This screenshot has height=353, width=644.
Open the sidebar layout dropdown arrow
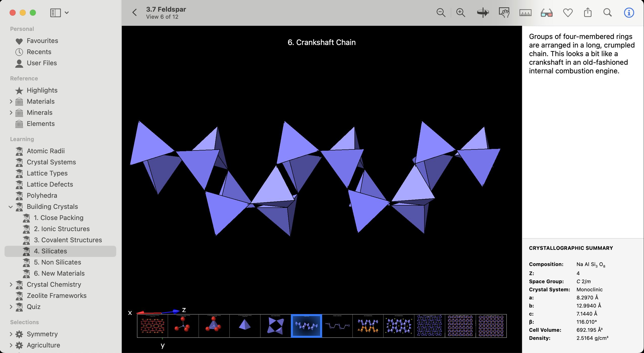click(67, 13)
